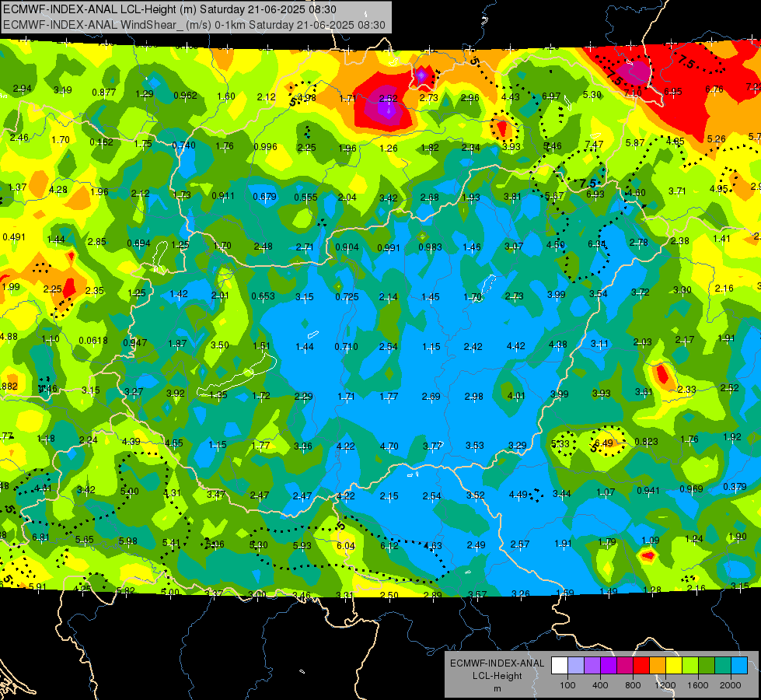Click the legend label 1200
Viewport: 761px width, 700px height.
(x=665, y=685)
